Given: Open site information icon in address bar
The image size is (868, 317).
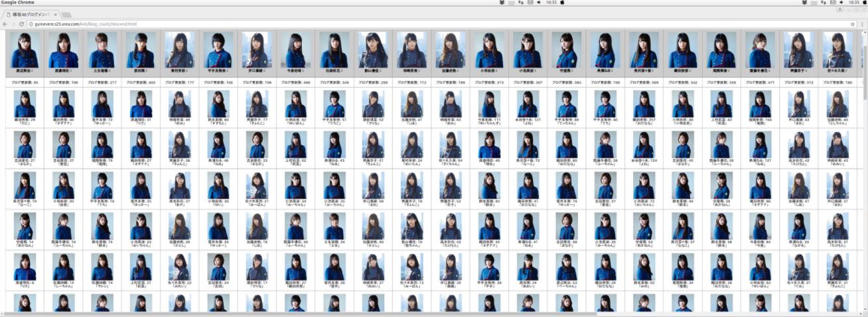Looking at the screenshot, I should [x=32, y=24].
